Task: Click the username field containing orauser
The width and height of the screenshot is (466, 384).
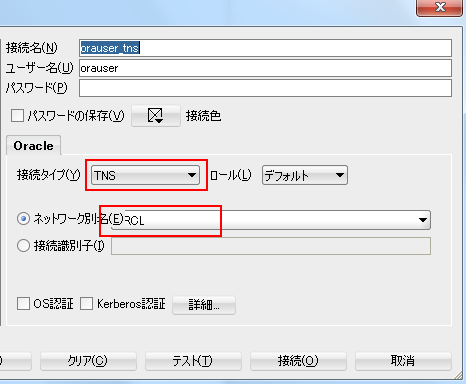Action: click(x=265, y=68)
